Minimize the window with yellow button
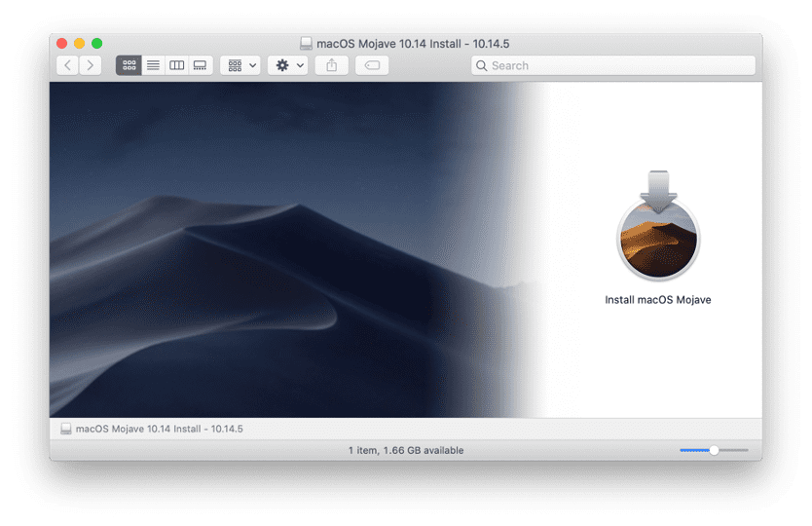 tap(80, 43)
